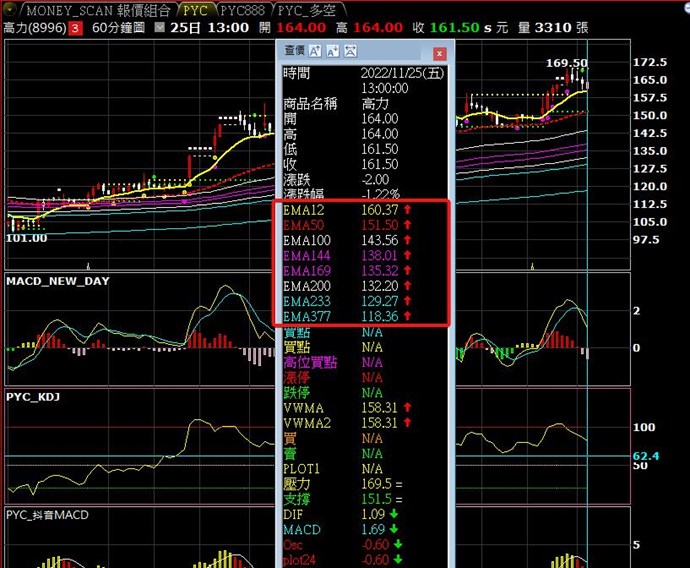Screen dimensions: 690x568
Task: Select the MACD_NEW_DAY indicator title
Action: (57, 281)
